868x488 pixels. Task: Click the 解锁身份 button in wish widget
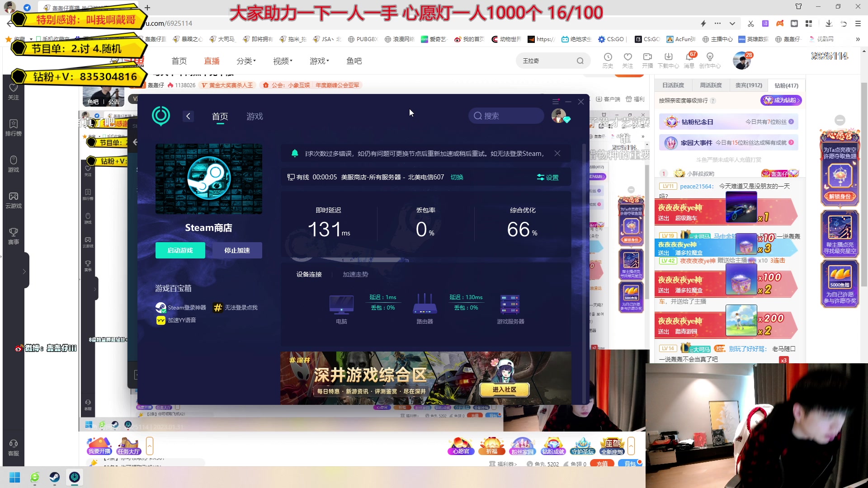[x=840, y=197]
